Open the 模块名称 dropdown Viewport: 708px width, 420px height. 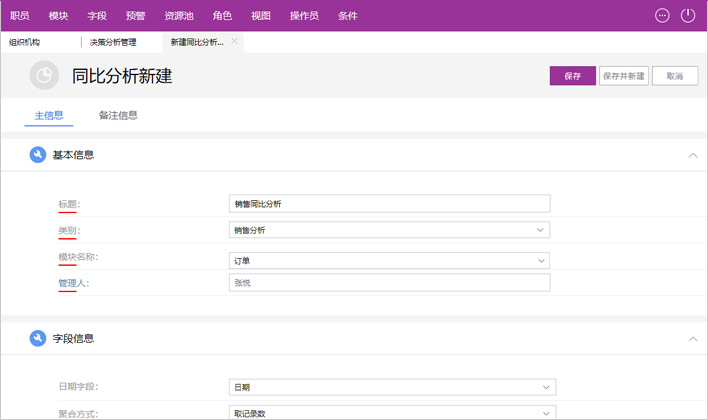point(540,260)
